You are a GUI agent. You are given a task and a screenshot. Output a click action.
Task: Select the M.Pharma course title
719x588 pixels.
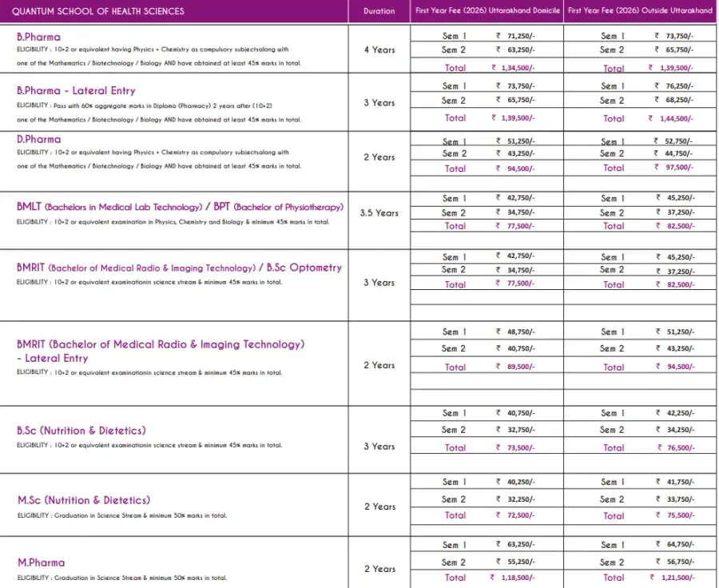point(41,562)
